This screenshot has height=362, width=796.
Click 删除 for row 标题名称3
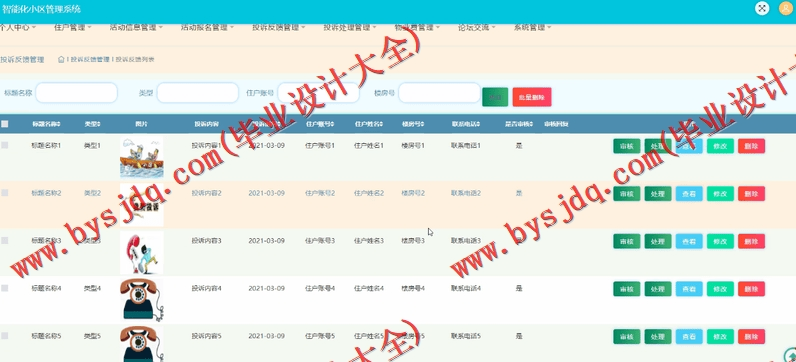coord(751,241)
